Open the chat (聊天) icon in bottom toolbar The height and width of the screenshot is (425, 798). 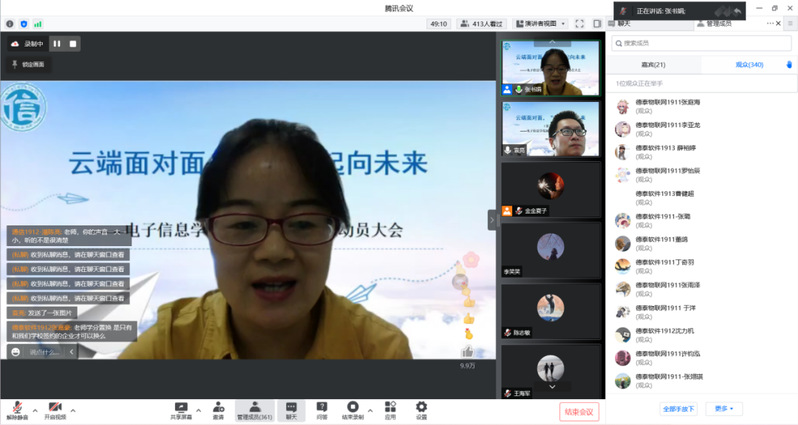click(x=291, y=409)
